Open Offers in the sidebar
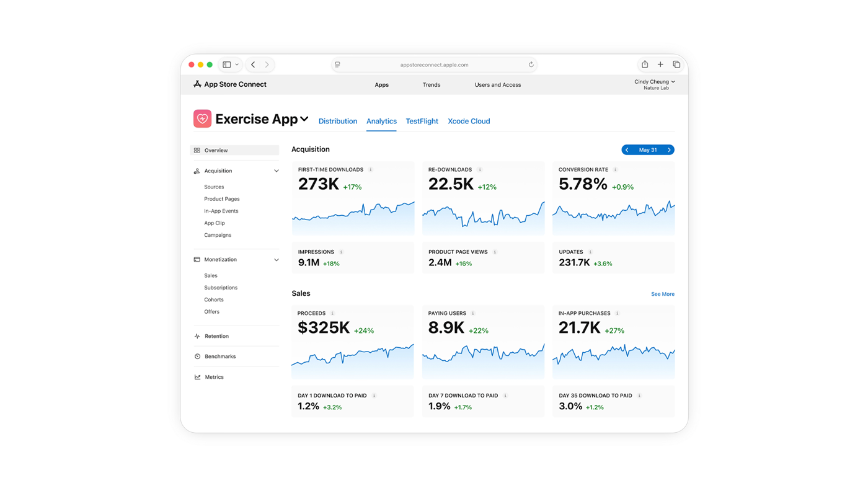The image size is (868, 488). [212, 312]
